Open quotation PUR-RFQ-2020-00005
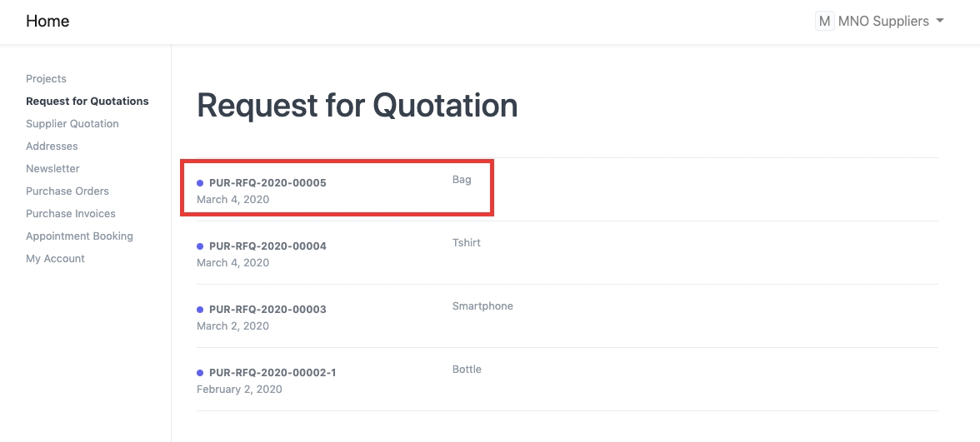This screenshot has width=980, height=442. tap(267, 183)
